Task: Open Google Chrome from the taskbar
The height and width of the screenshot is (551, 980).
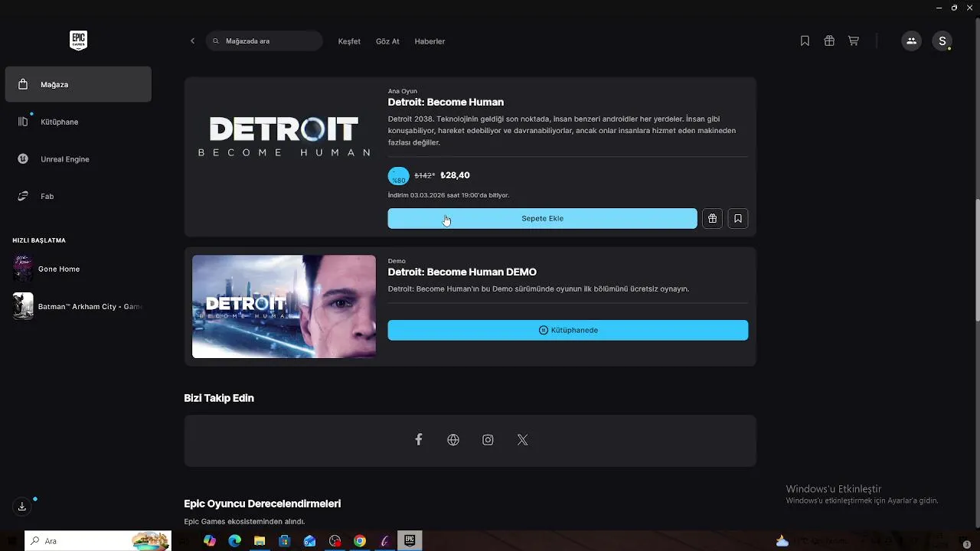Action: 360,541
